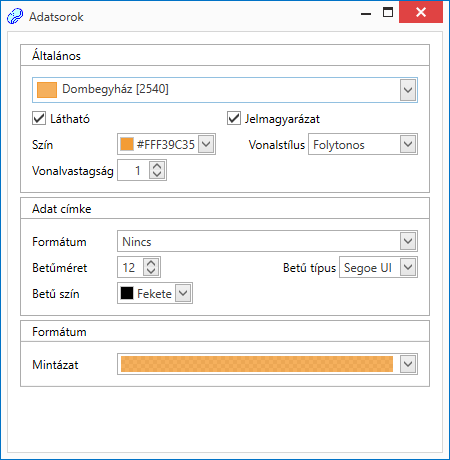Click the Betűméret value field showing 12

coord(130,267)
